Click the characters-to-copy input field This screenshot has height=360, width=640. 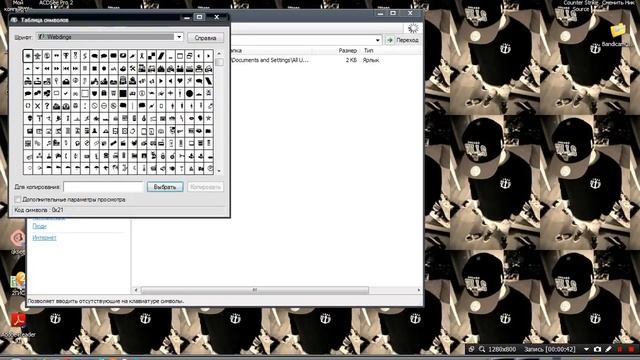[103, 187]
